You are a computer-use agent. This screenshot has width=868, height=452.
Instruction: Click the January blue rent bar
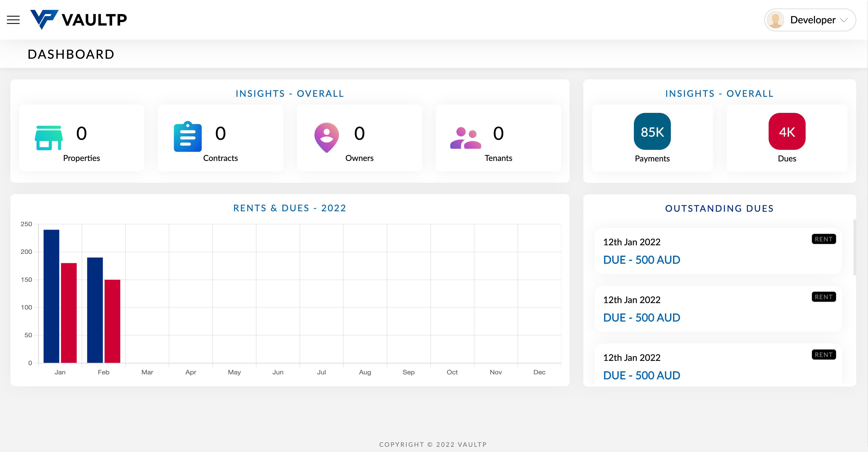[x=51, y=296]
